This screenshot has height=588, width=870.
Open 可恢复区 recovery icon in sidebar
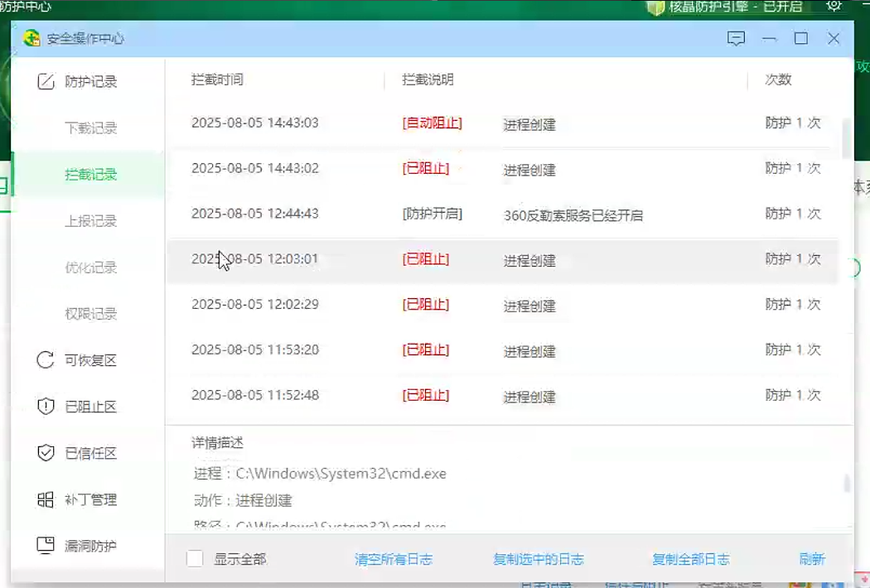(46, 360)
